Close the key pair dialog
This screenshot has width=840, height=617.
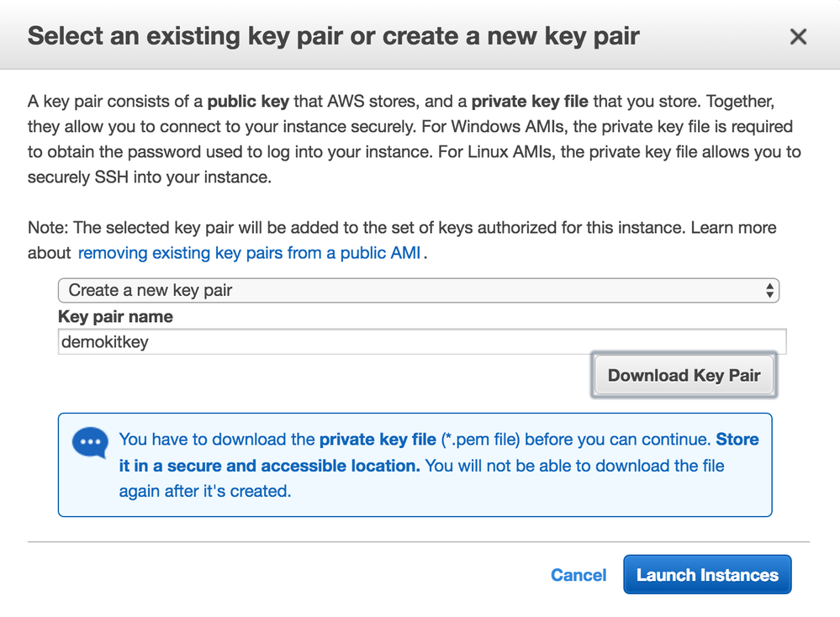[798, 36]
